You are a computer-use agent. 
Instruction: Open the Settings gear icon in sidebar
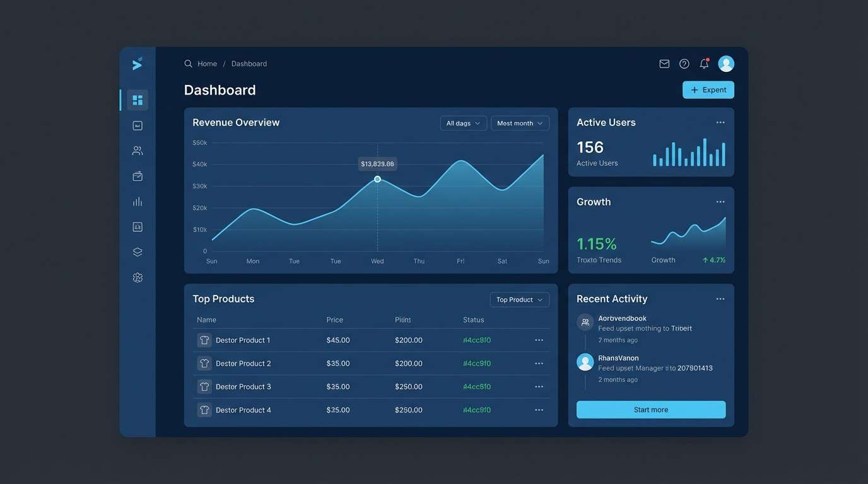(x=137, y=276)
